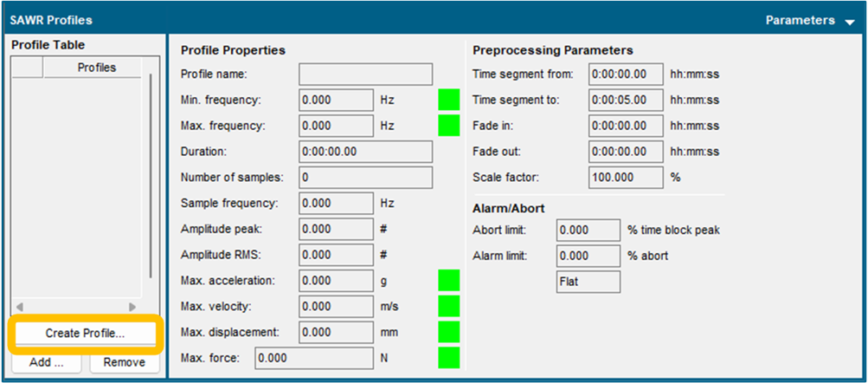Click the green indicator beside Max. frequency
This screenshot has height=383, width=868.
click(x=449, y=126)
